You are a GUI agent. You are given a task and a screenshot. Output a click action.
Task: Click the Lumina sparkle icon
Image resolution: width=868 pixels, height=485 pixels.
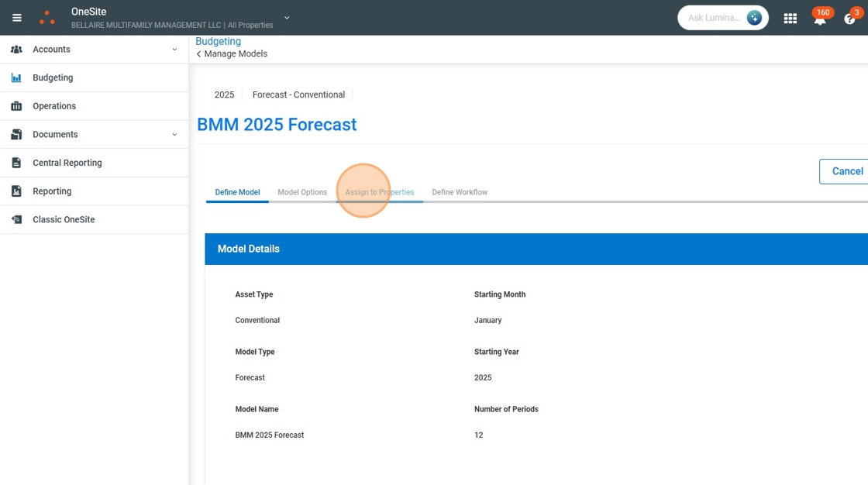[754, 18]
